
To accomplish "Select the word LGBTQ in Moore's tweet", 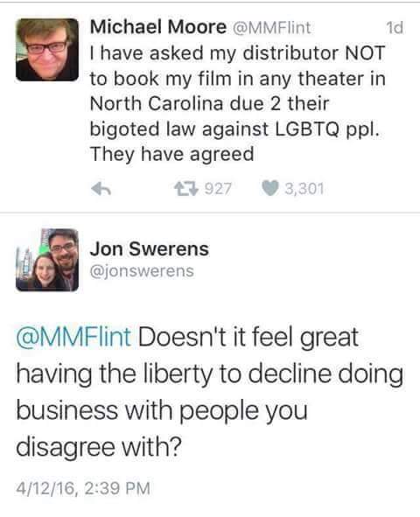I will (x=306, y=129).
